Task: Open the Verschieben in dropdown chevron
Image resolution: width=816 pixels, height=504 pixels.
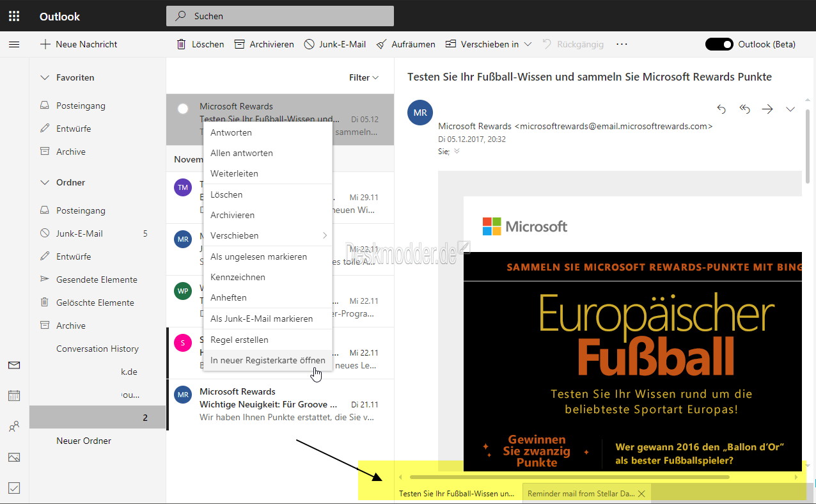Action: [528, 44]
